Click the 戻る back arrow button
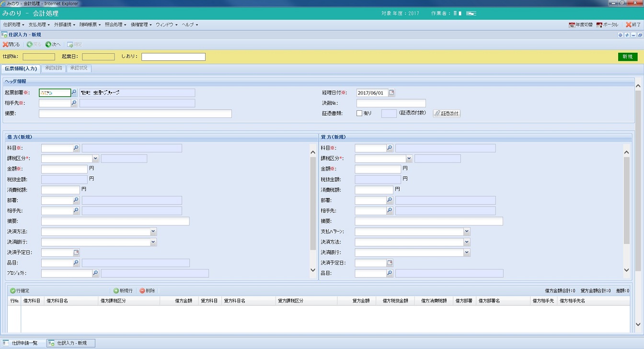 pos(34,45)
